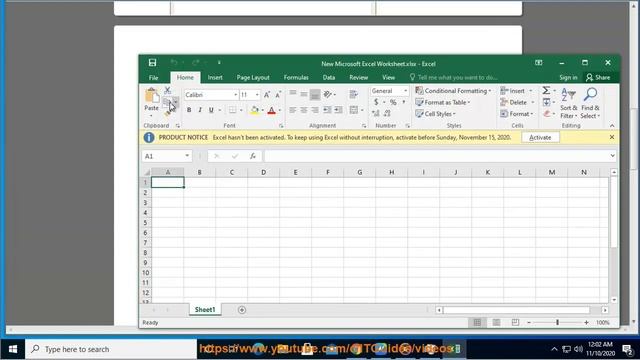Viewport: 640px width, 360px height.
Task: Open the Orientation text-angle icon
Action: 328,94
